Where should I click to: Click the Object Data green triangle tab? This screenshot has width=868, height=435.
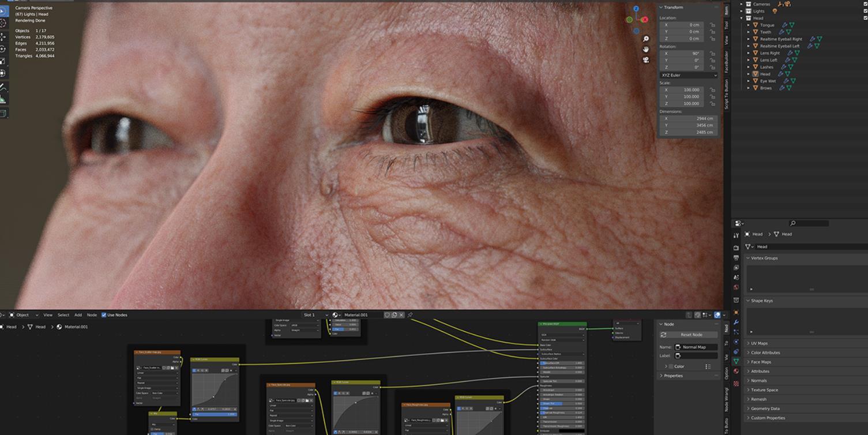tap(737, 361)
